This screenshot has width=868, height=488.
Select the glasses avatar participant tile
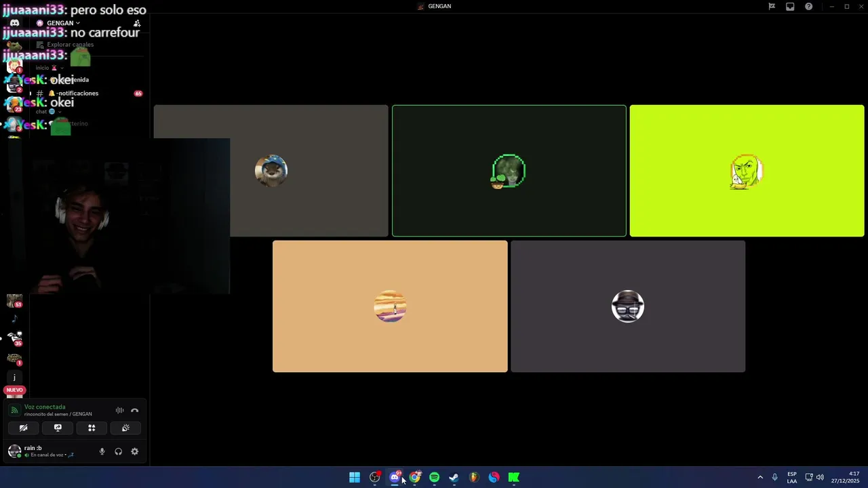point(628,306)
